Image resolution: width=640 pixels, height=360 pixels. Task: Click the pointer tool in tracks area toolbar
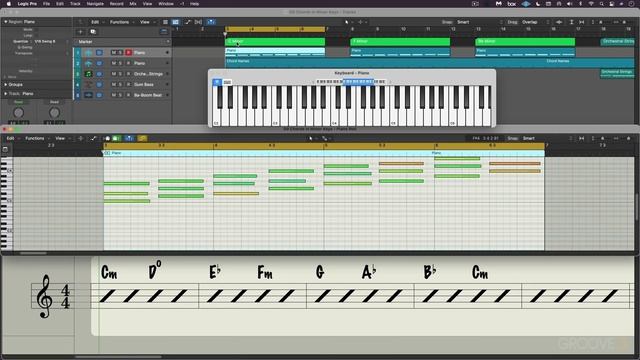pyautogui.click(x=347, y=22)
